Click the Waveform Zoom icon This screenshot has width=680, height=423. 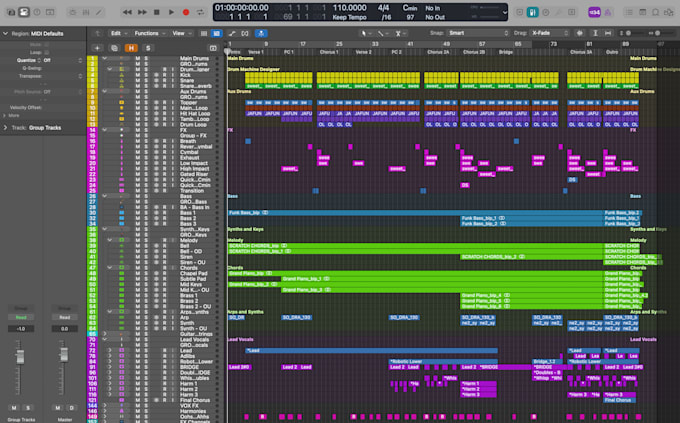580,33
